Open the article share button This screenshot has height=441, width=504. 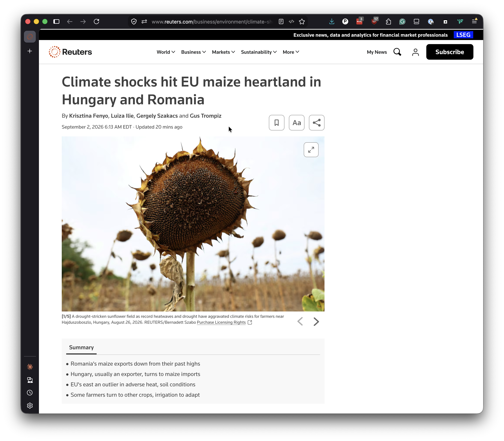click(x=316, y=122)
